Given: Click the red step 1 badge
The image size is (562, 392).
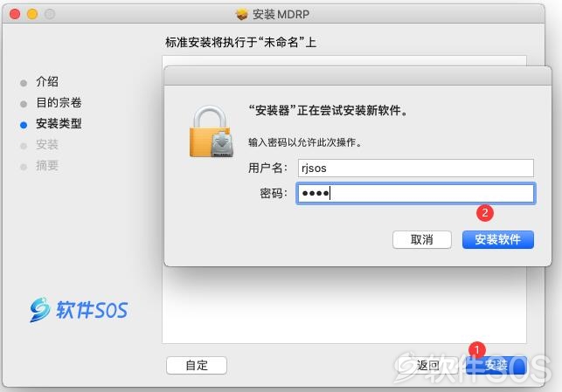Looking at the screenshot, I should 476,350.
